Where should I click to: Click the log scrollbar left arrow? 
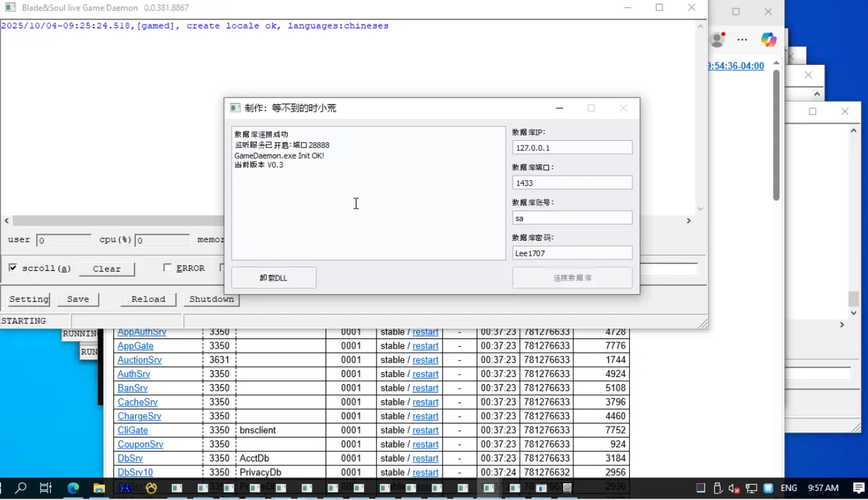pos(6,221)
